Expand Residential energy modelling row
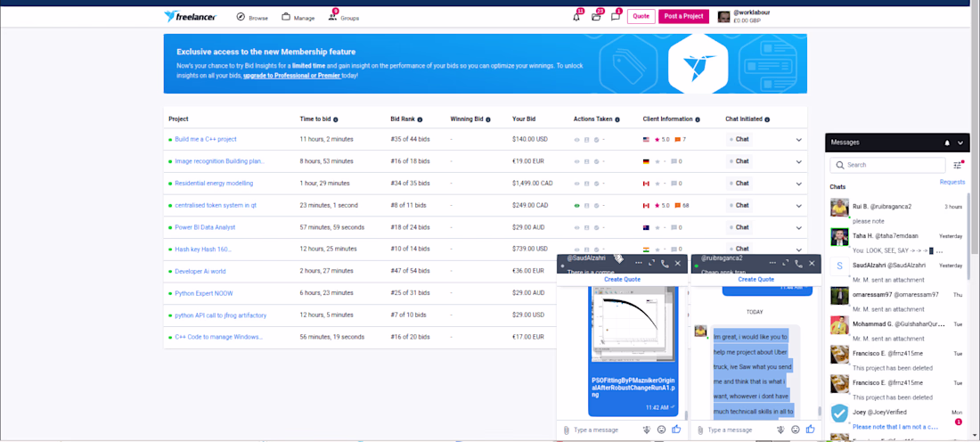Image resolution: width=980 pixels, height=442 pixels. coord(799,184)
